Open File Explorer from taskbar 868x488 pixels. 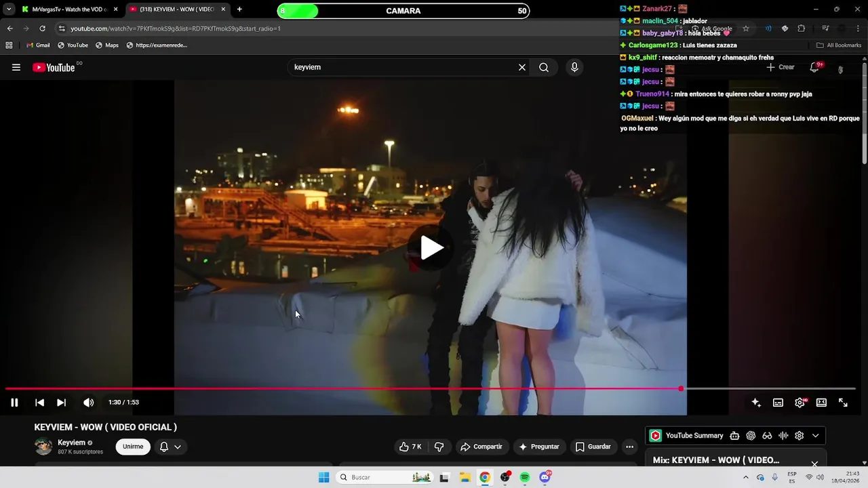465,477
